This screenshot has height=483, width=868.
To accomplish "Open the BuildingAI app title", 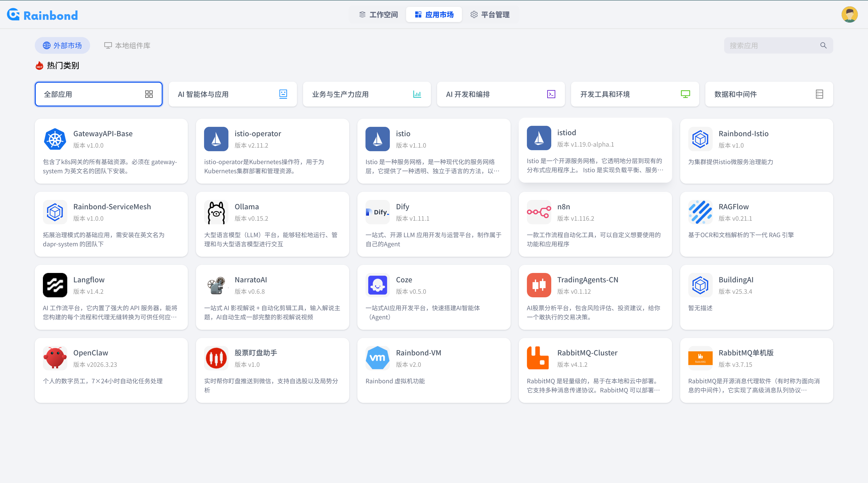I will click(736, 280).
